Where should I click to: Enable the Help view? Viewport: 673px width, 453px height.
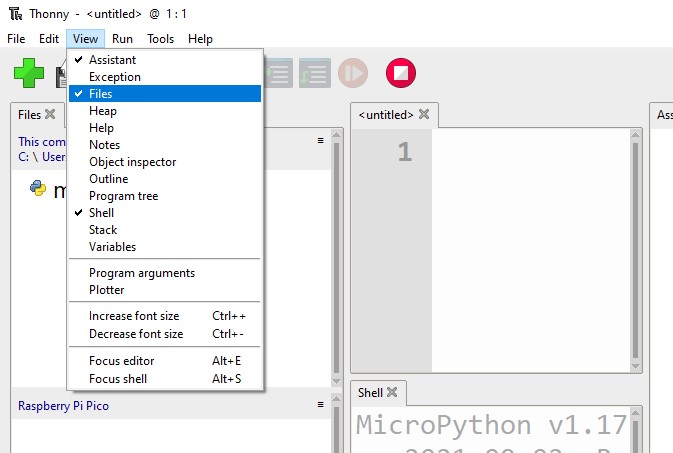click(165, 128)
